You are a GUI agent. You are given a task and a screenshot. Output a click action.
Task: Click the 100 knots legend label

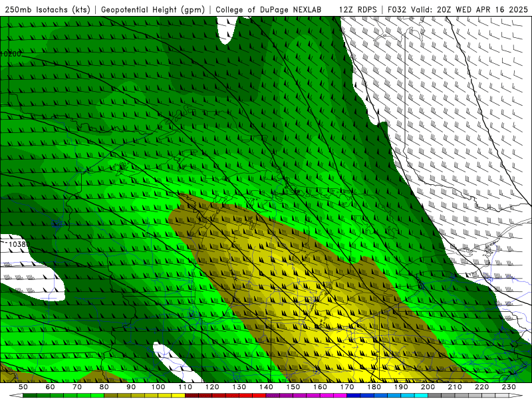[x=158, y=387]
